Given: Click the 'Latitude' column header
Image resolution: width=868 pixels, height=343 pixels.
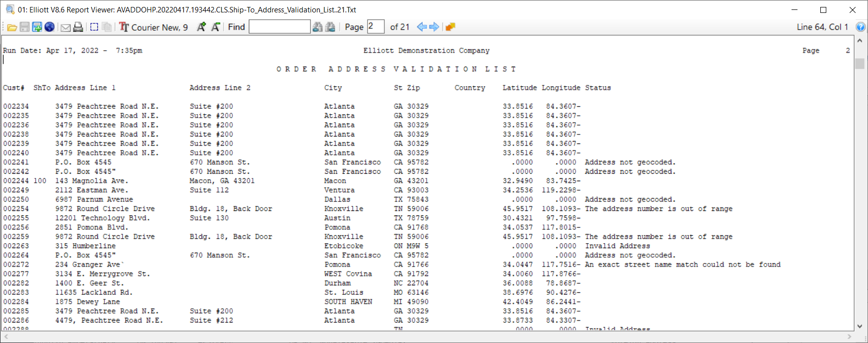Looking at the screenshot, I should tap(519, 88).
